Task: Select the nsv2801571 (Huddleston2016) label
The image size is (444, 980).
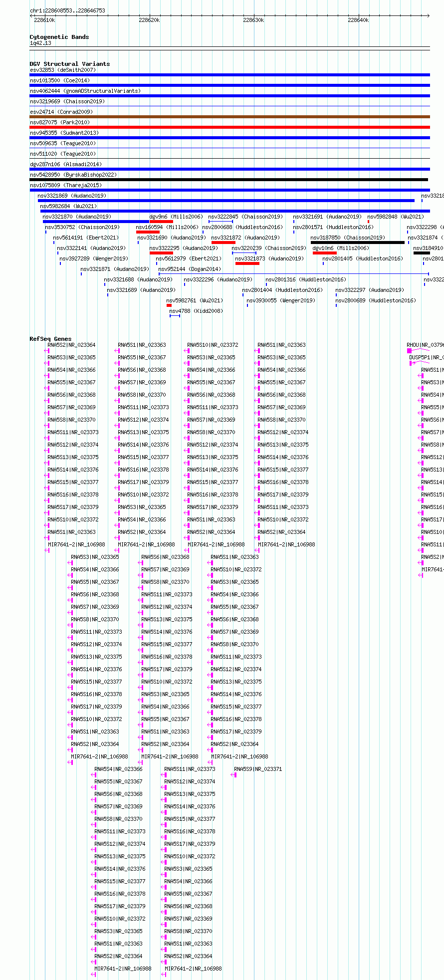Action: (x=333, y=227)
